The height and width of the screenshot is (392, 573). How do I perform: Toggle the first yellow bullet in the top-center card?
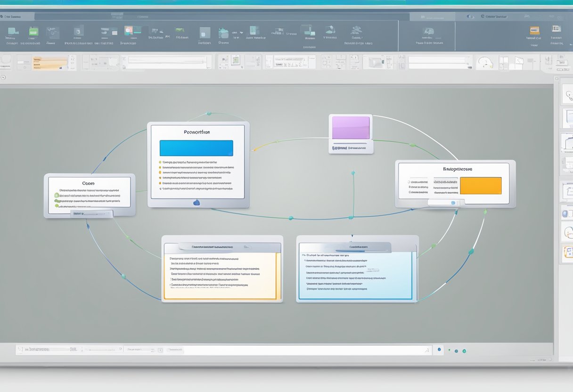coord(160,162)
